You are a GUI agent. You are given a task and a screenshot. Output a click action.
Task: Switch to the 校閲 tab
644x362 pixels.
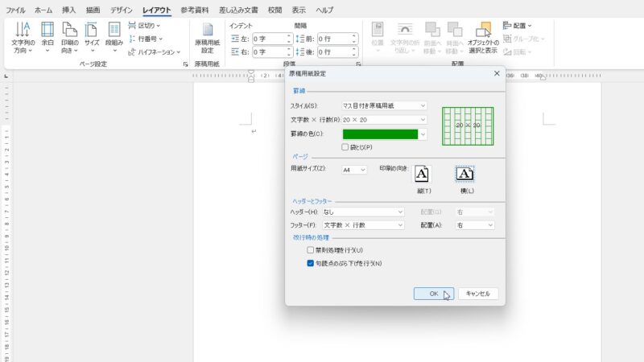(x=275, y=10)
